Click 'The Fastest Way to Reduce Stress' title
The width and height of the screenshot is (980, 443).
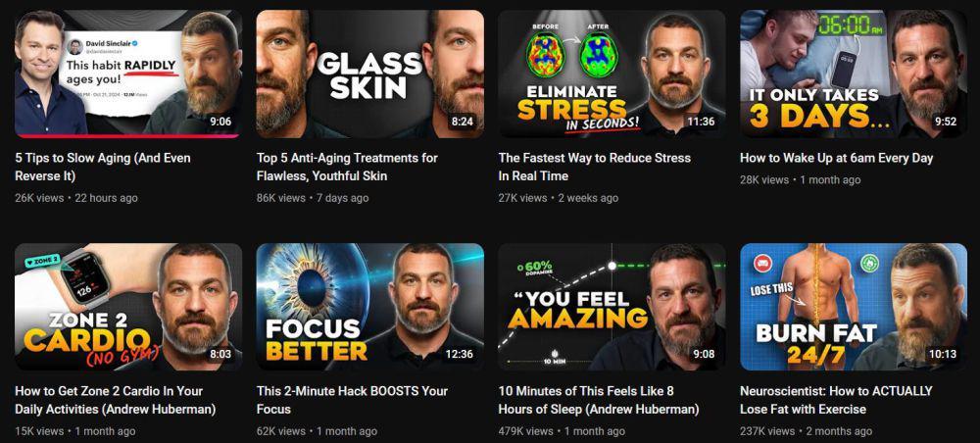[595, 167]
